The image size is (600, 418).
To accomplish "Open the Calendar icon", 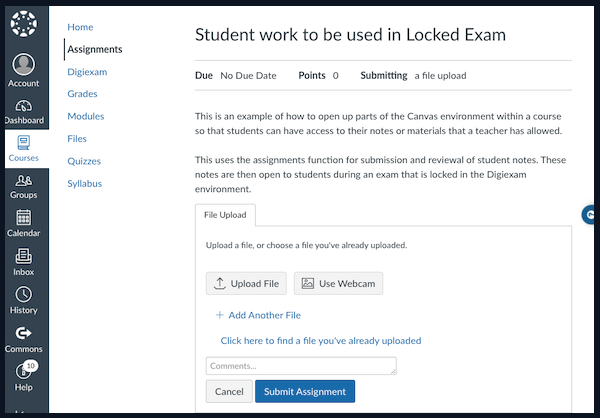I will click(x=24, y=217).
